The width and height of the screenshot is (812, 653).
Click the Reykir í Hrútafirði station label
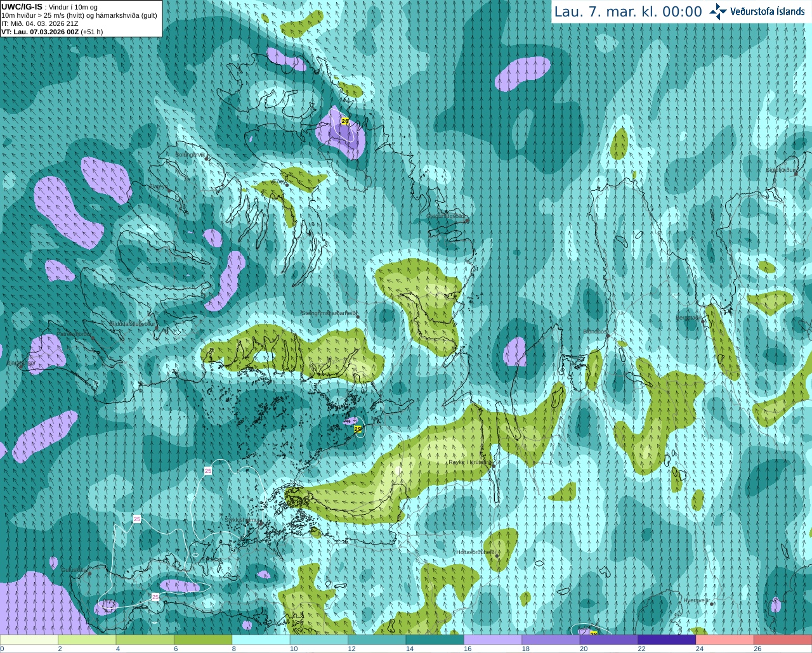pos(470,462)
